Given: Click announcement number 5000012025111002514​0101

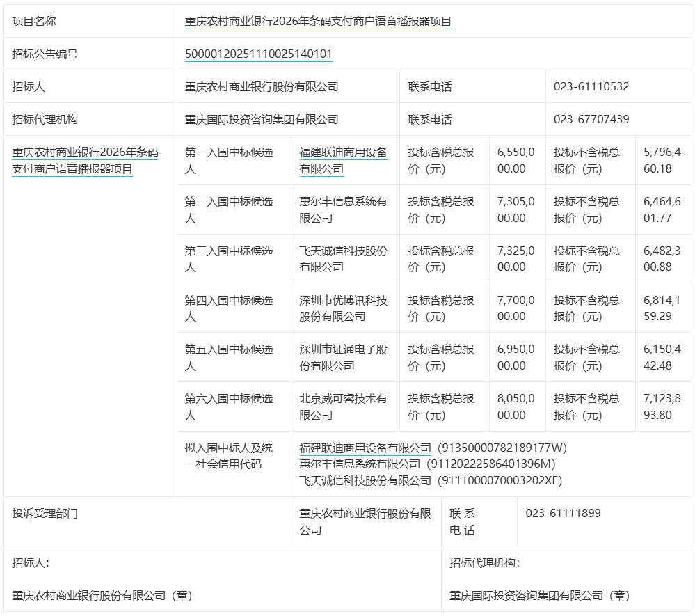Looking at the screenshot, I should pyautogui.click(x=258, y=54).
